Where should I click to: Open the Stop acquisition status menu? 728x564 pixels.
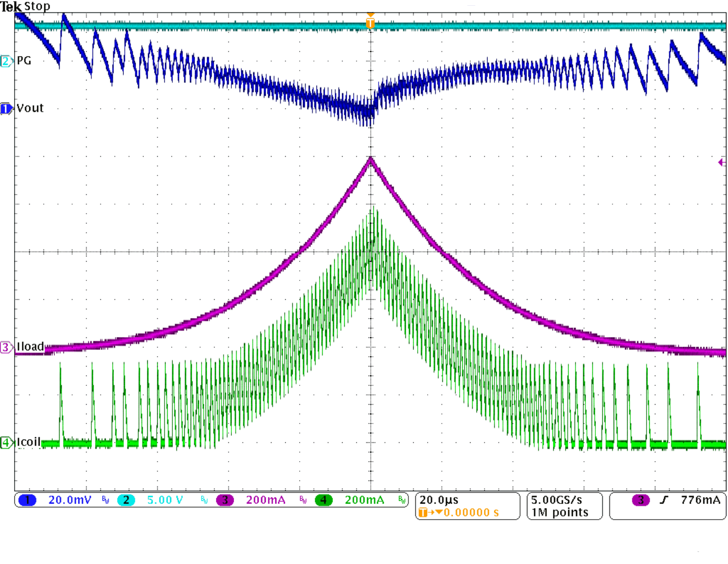point(38,6)
